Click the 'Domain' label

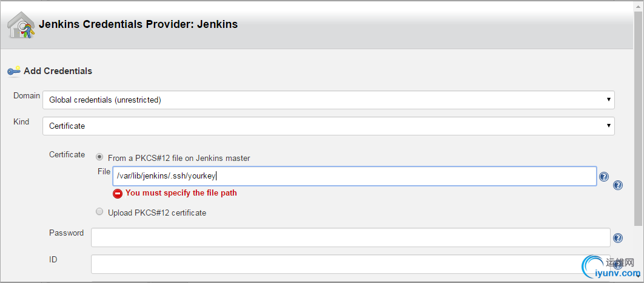(x=27, y=96)
